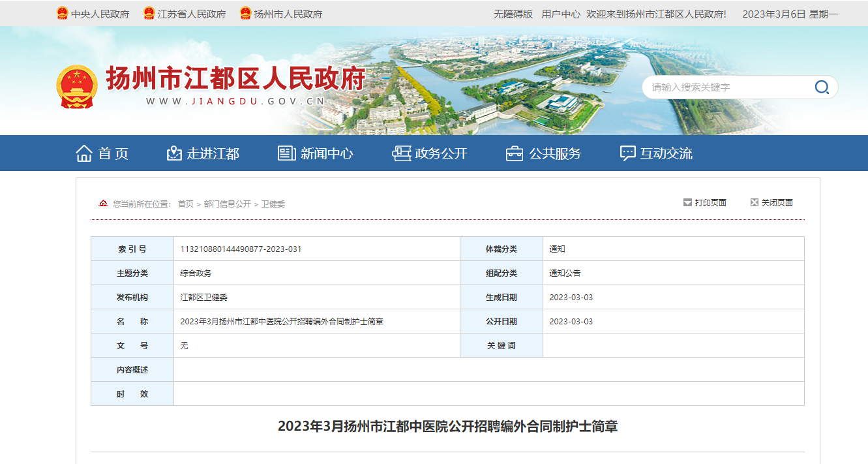Open the 新闻中心 menu item
Viewport: 868px width, 464px height.
(327, 153)
